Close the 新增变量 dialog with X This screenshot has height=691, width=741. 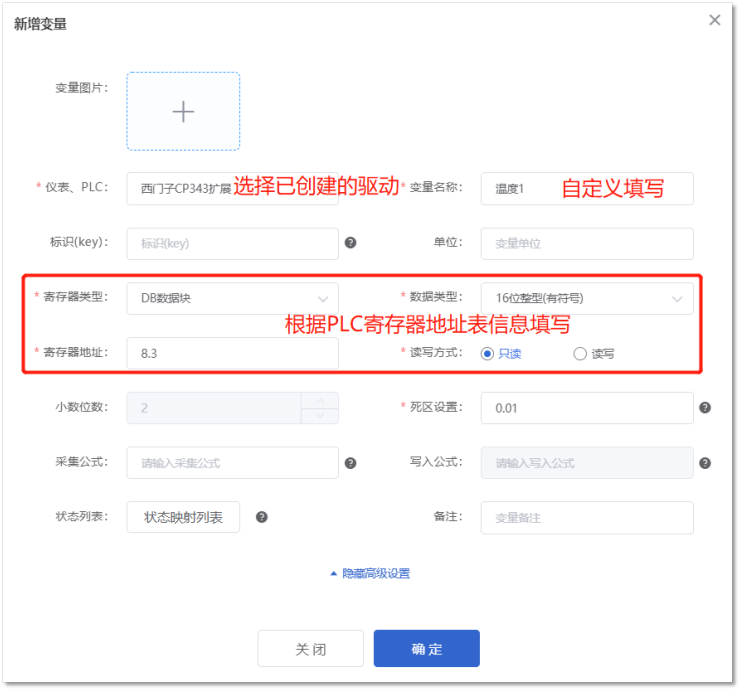715,20
